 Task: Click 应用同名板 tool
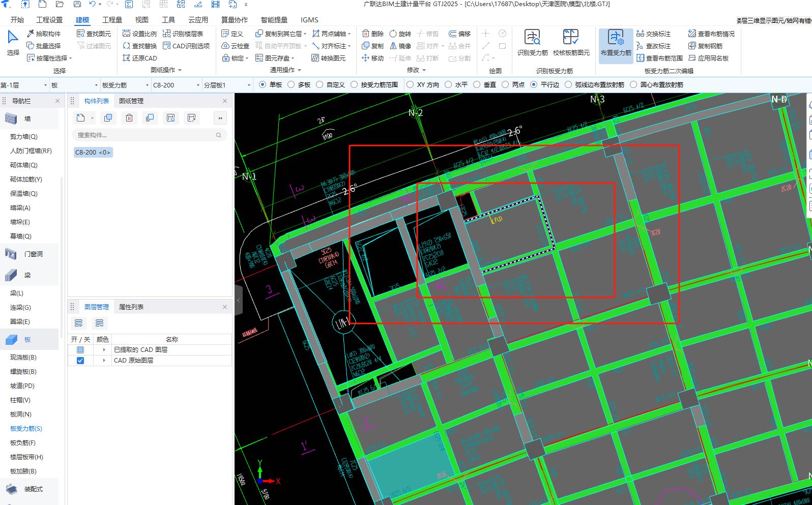[x=709, y=58]
